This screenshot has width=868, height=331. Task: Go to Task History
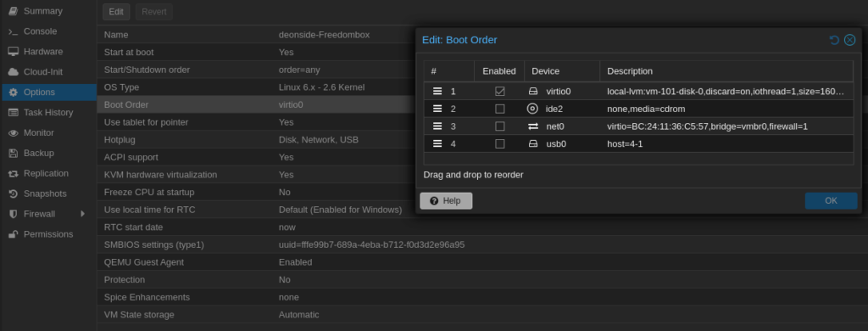[x=48, y=113]
